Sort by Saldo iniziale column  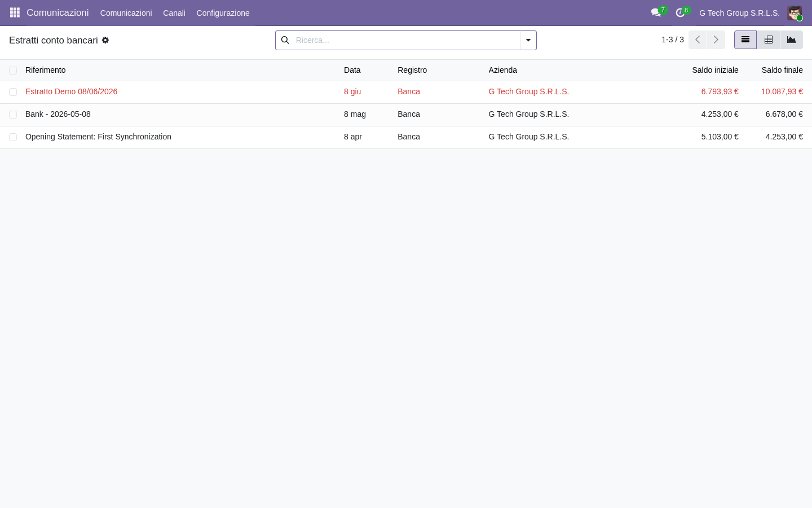pos(715,70)
